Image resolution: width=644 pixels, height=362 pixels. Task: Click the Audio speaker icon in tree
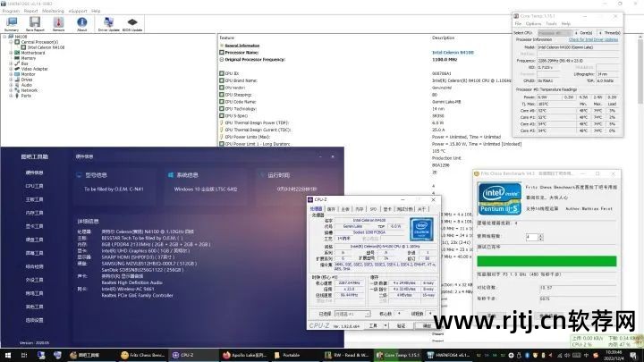click(x=17, y=85)
